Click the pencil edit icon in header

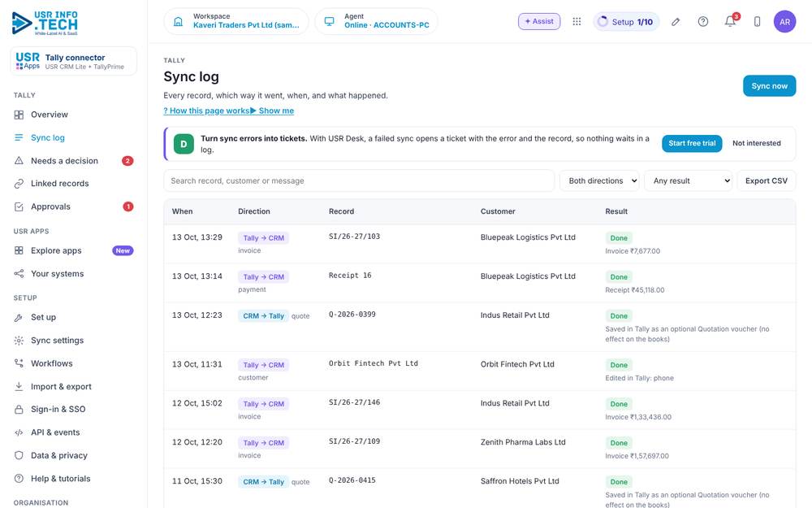[676, 21]
